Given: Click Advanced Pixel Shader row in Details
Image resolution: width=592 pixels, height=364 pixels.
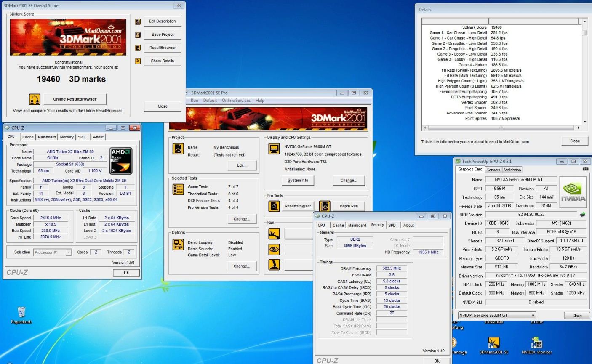Looking at the screenshot, I should [501, 113].
